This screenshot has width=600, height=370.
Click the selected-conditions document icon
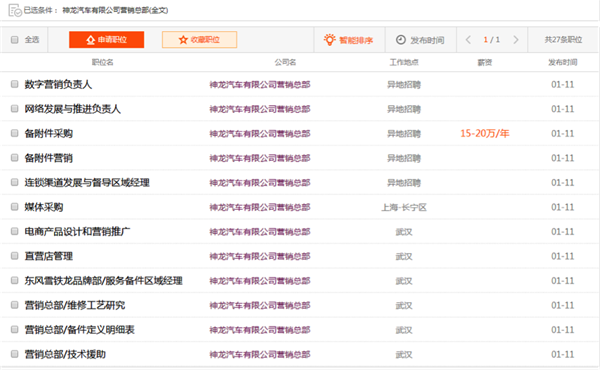point(15,10)
